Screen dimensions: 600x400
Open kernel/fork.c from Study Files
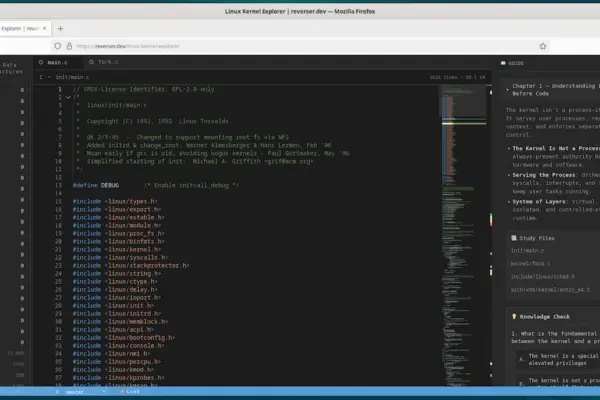[x=530, y=263]
